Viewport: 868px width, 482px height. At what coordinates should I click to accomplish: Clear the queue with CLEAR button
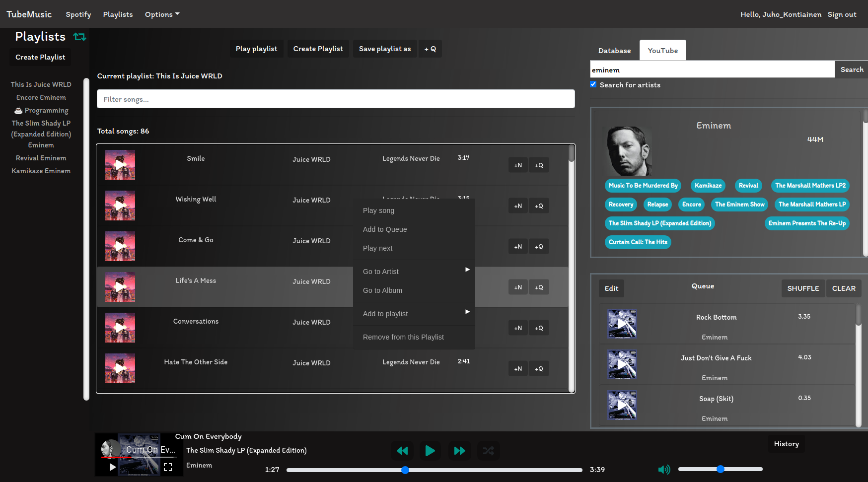point(844,288)
